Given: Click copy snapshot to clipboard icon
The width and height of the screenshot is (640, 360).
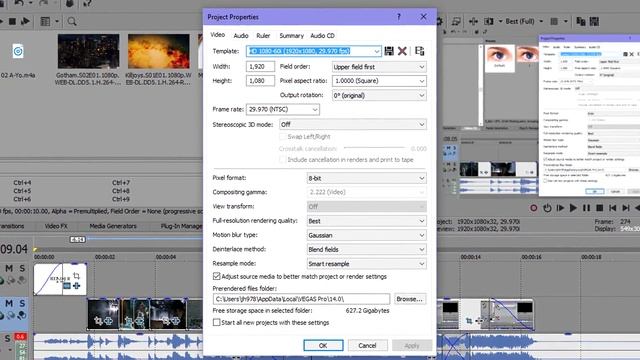Looking at the screenshot, I should point(580,21).
